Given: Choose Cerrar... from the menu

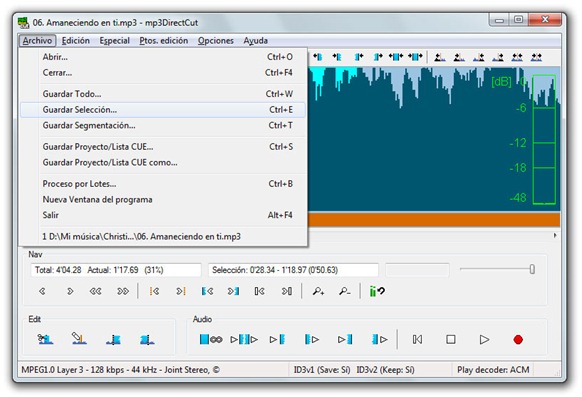Looking at the screenshot, I should 163,72.
